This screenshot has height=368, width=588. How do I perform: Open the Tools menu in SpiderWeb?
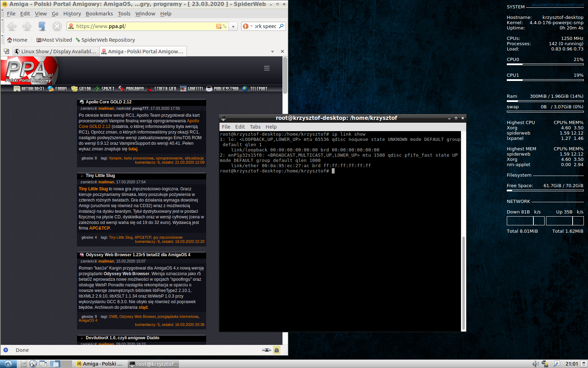(x=124, y=14)
